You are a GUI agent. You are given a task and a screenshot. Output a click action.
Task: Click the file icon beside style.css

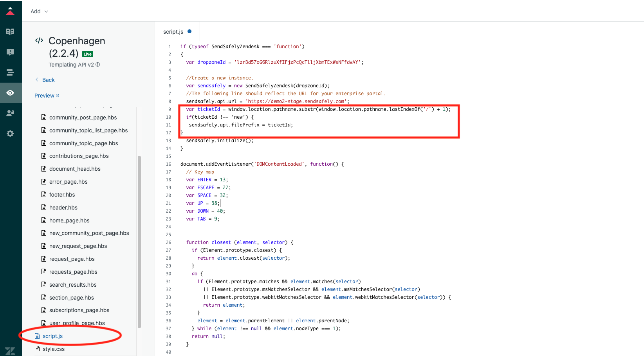37,349
